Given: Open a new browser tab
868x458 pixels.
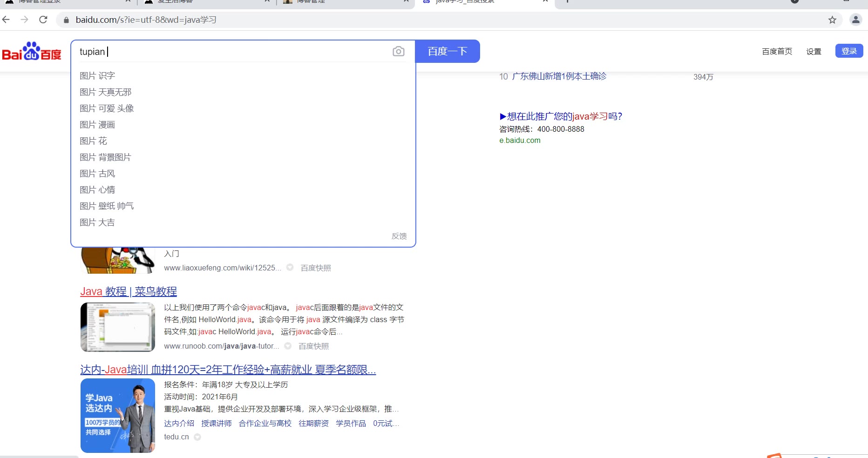Looking at the screenshot, I should tap(567, 1).
